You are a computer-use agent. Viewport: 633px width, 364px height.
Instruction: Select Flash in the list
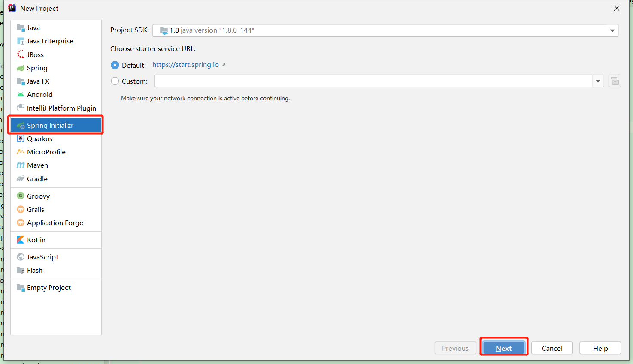pyautogui.click(x=56, y=271)
